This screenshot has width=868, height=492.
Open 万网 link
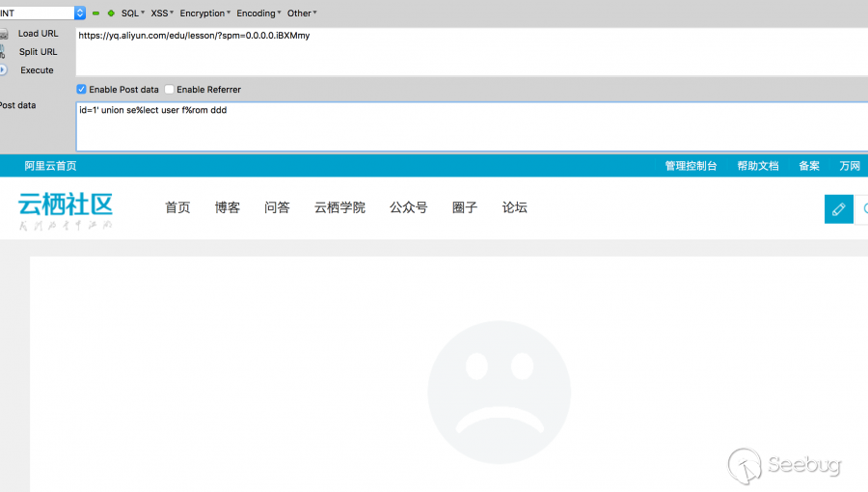pos(850,166)
